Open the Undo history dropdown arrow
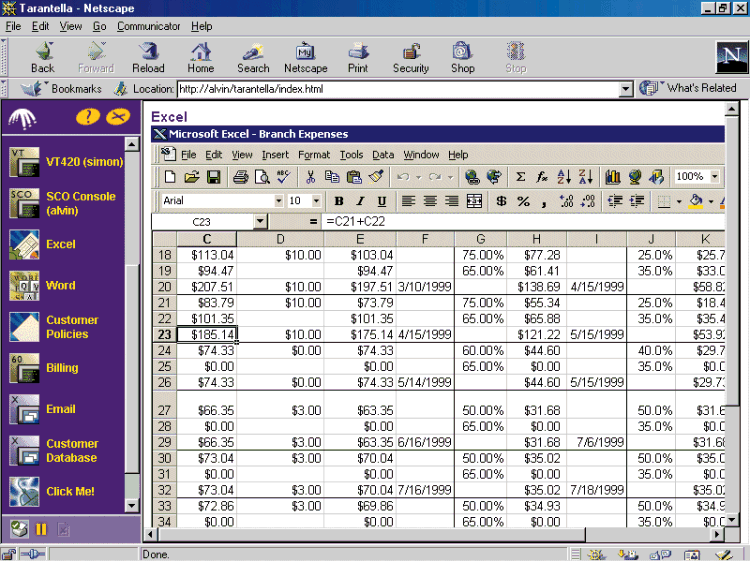 (x=419, y=177)
